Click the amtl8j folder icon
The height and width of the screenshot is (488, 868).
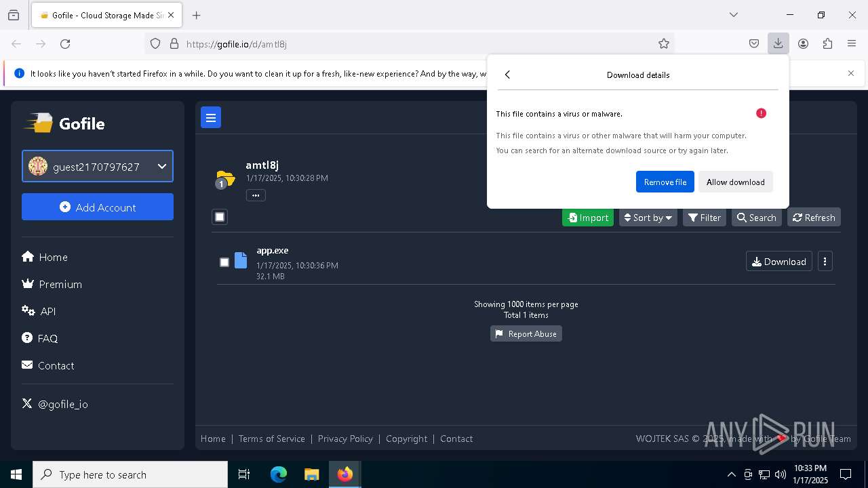(x=225, y=179)
